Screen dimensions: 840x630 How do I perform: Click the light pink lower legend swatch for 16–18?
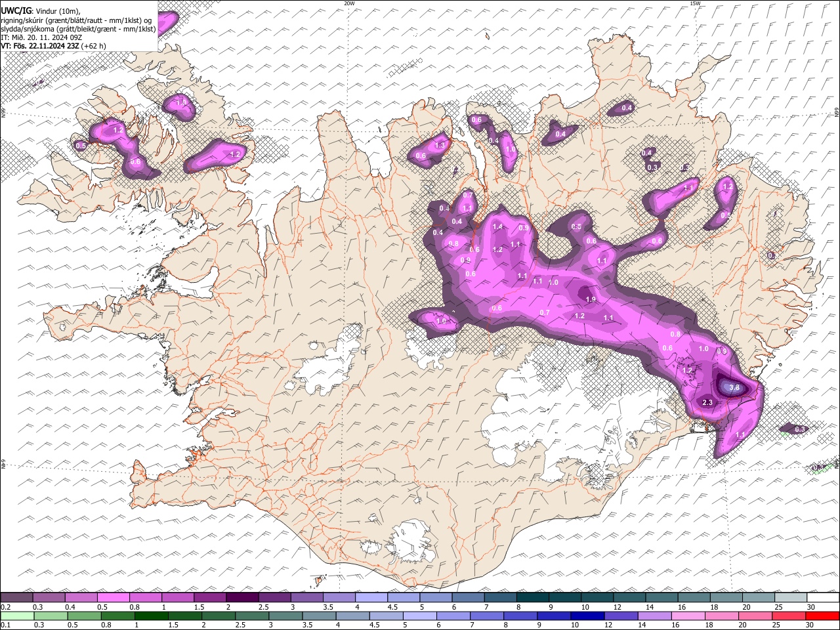pyautogui.click(x=689, y=616)
